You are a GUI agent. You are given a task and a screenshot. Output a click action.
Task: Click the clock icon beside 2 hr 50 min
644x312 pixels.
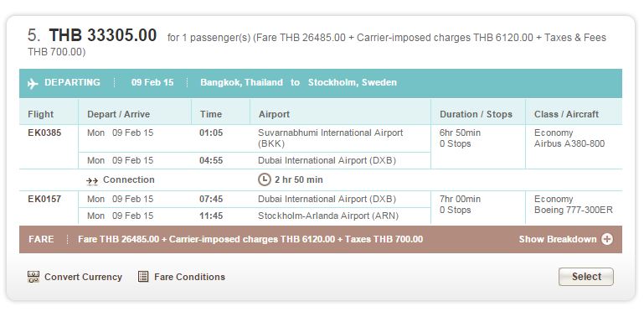265,179
